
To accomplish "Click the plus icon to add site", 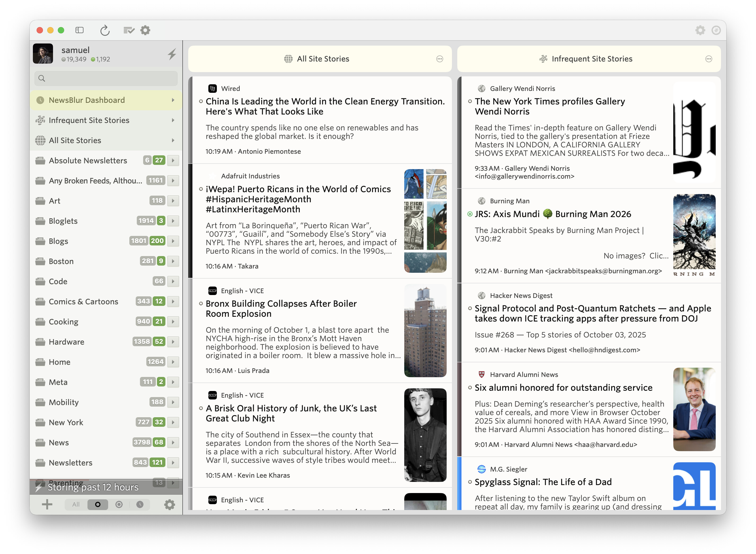I will [47, 504].
